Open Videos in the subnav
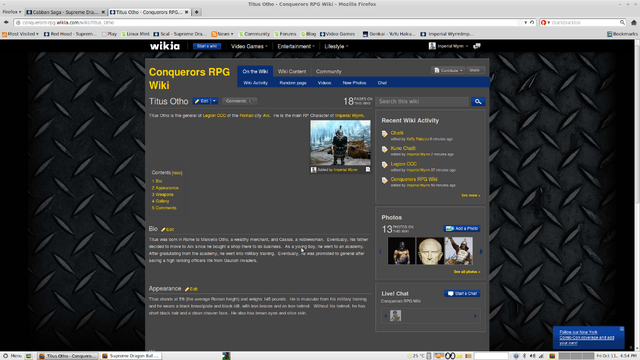The height and width of the screenshot is (360, 640). point(324,83)
